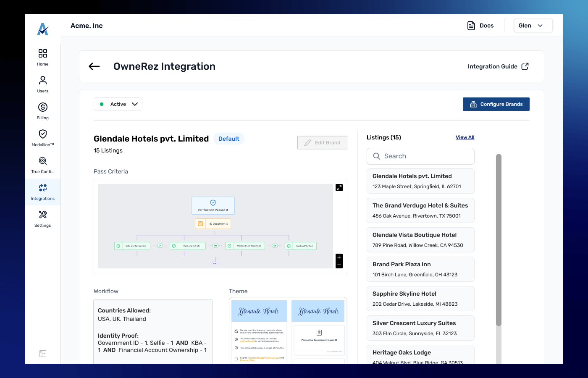This screenshot has height=378, width=588.
Task: Click external link icon beside Integration Guide
Action: [525, 66]
